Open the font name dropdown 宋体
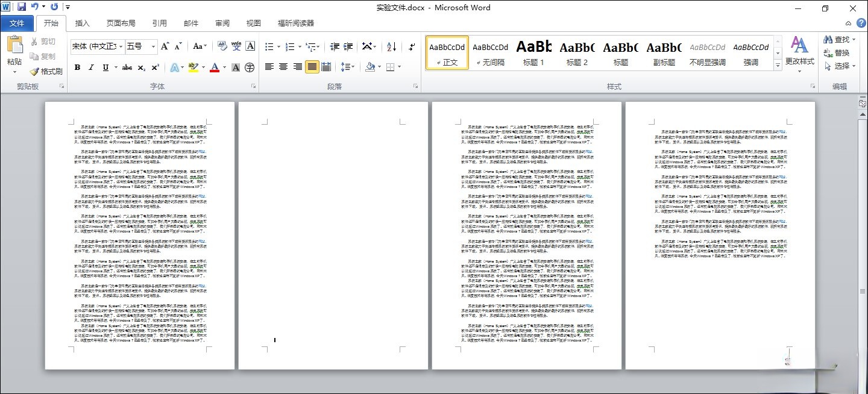 coord(121,46)
